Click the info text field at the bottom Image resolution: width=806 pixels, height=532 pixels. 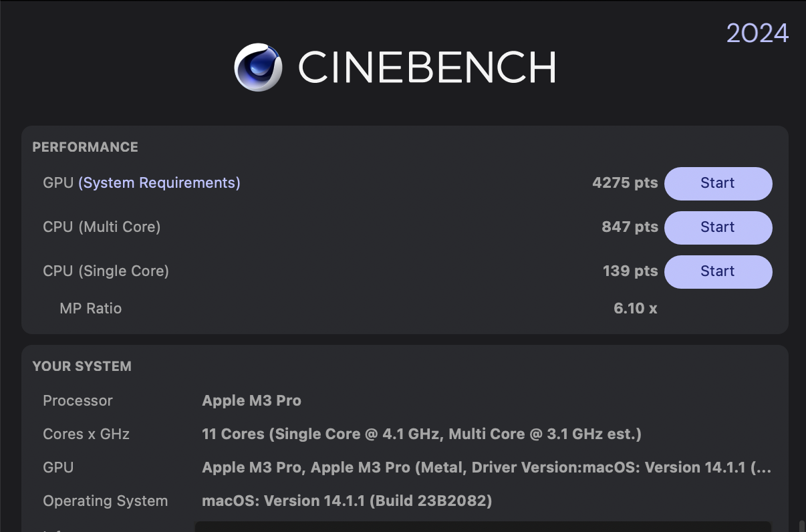pos(483,527)
